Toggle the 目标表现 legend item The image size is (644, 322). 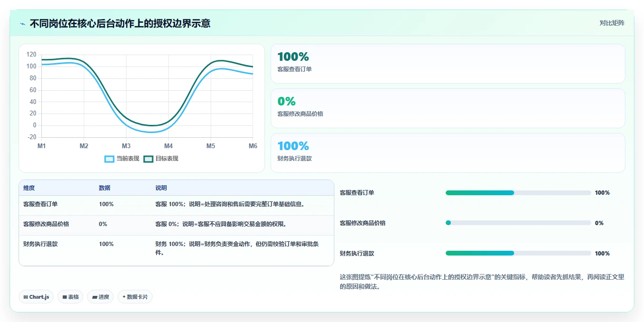[161, 159]
